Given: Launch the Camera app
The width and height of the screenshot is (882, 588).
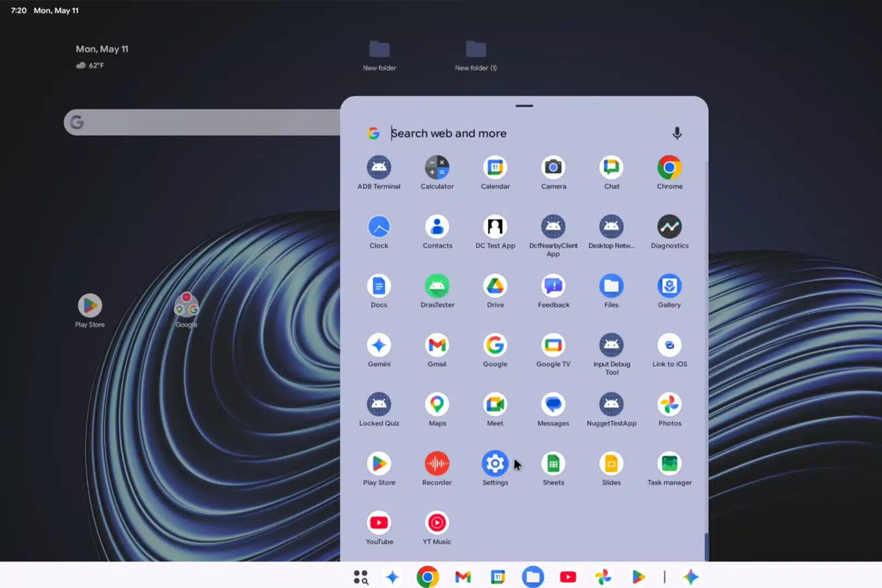Looking at the screenshot, I should (553, 168).
